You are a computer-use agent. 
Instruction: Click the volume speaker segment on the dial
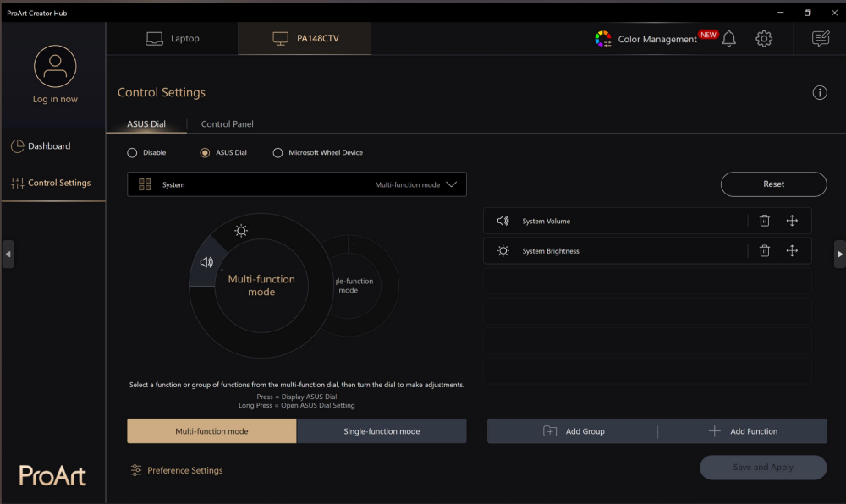[206, 262]
